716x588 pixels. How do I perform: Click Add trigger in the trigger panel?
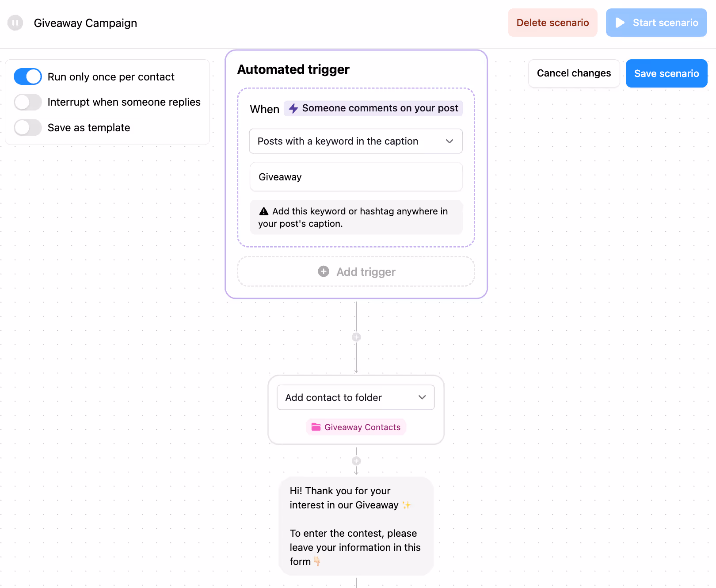tap(356, 271)
